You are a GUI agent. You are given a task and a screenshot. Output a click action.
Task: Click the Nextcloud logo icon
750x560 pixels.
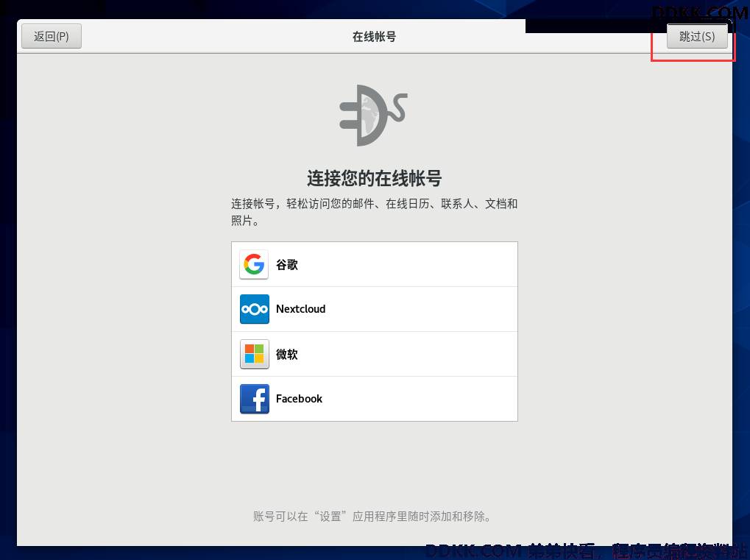click(254, 309)
